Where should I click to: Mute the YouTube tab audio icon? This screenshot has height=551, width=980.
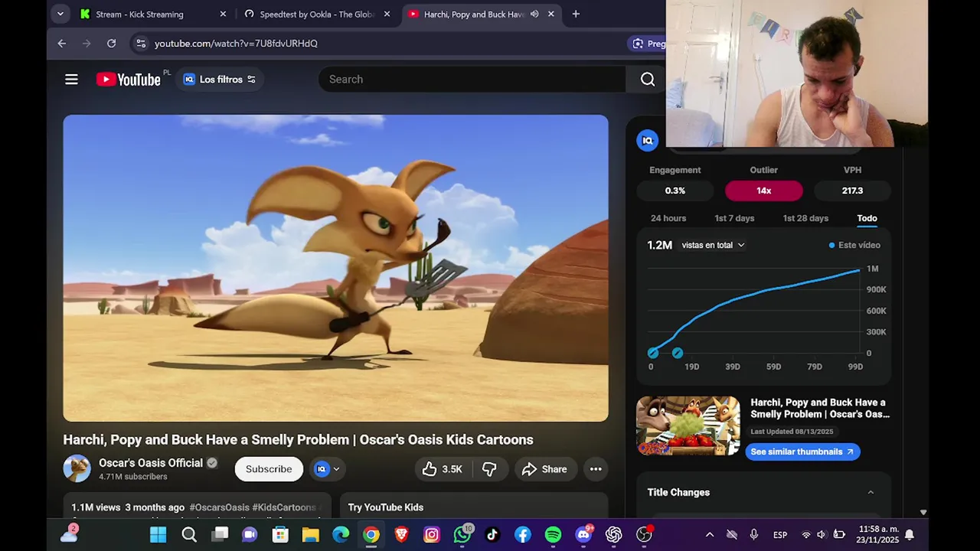point(534,14)
